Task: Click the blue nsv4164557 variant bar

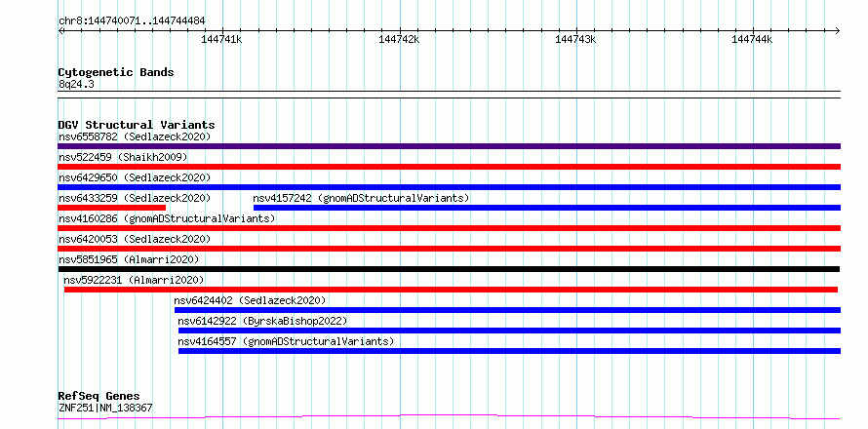Action: tap(509, 351)
